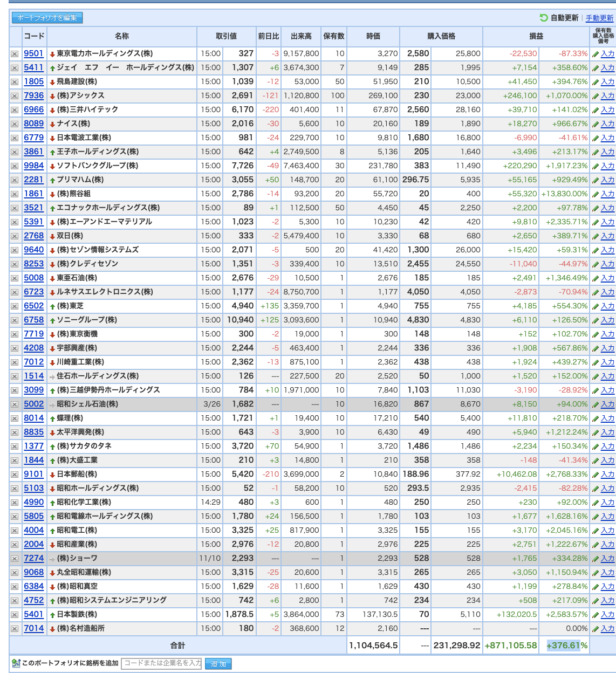Click the 購入価格 column header
The image size is (616, 673).
tap(441, 36)
